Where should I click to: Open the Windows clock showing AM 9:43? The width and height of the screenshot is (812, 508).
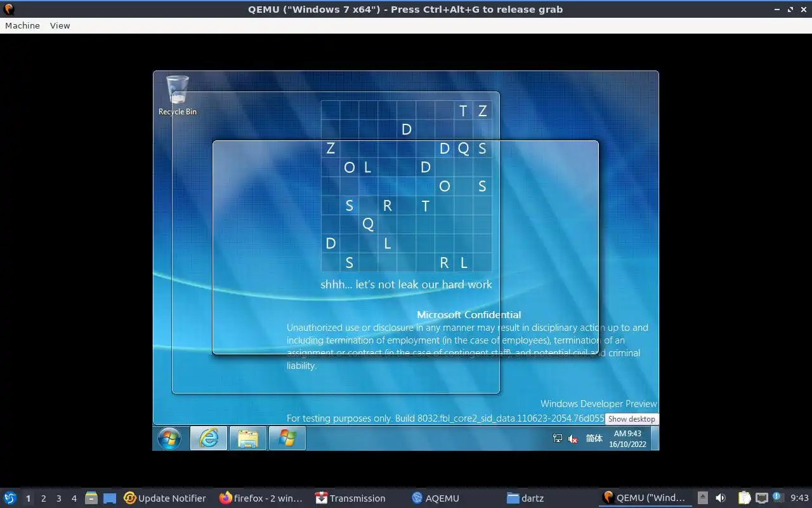(627, 439)
